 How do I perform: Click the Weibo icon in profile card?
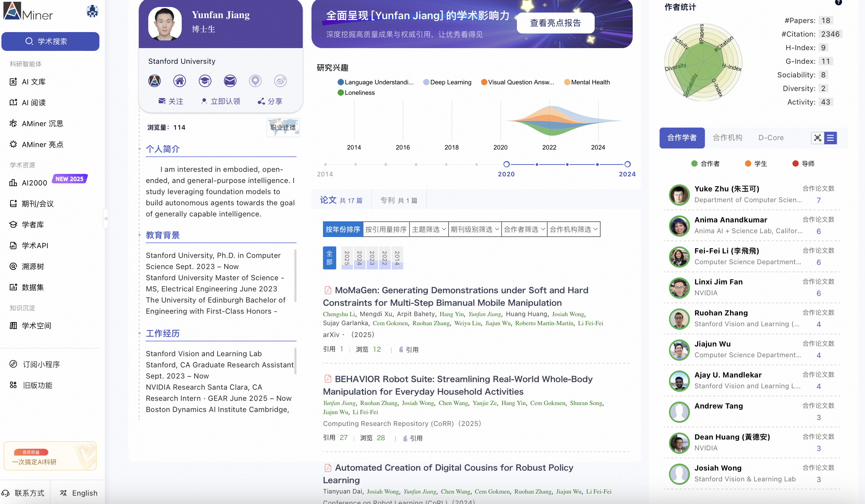280,81
